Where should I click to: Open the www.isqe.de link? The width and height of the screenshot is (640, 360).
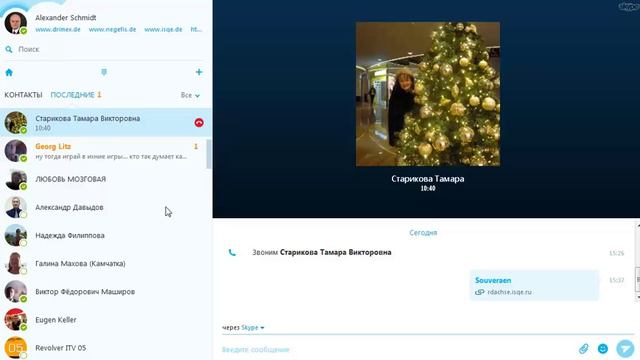pyautogui.click(x=163, y=29)
